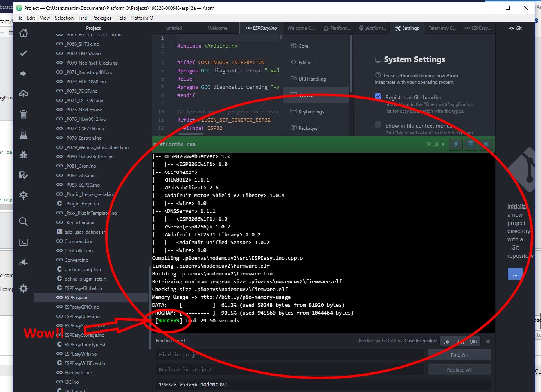Open the gear settings icon in toolbar
This screenshot has height=392, width=541.
(x=23, y=289)
